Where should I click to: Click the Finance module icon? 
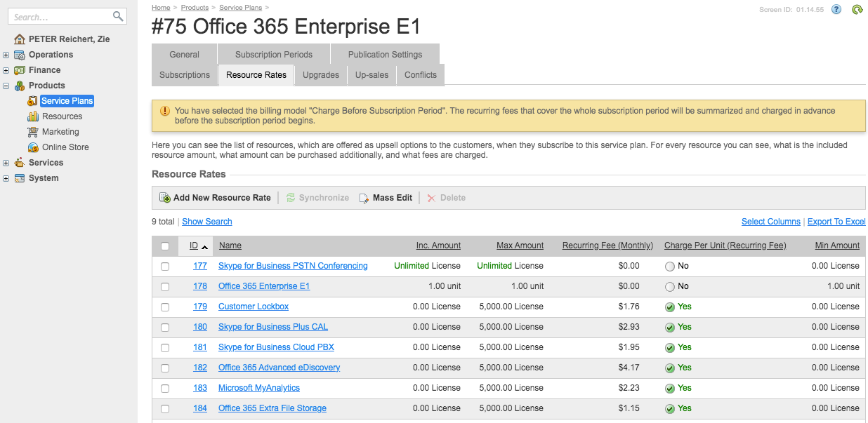pos(20,70)
